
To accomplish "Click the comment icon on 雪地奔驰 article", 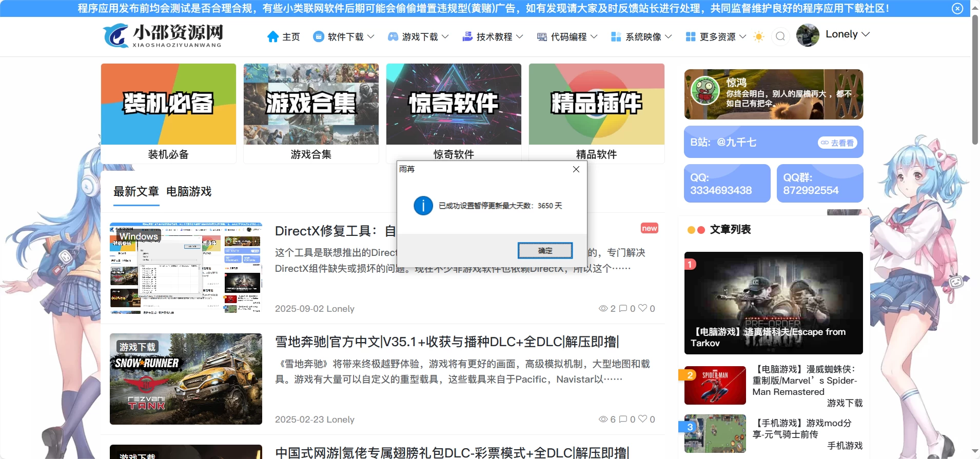I will point(623,420).
